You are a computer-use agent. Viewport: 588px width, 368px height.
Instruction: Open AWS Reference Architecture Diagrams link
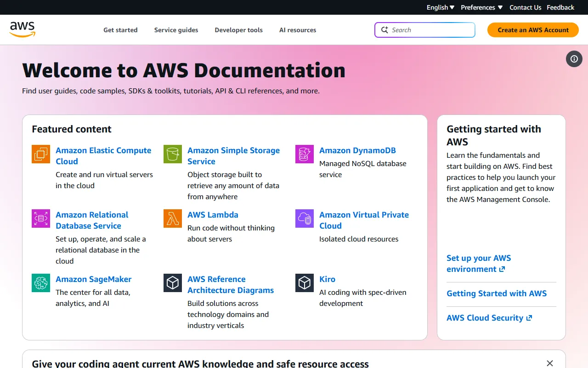231,285
